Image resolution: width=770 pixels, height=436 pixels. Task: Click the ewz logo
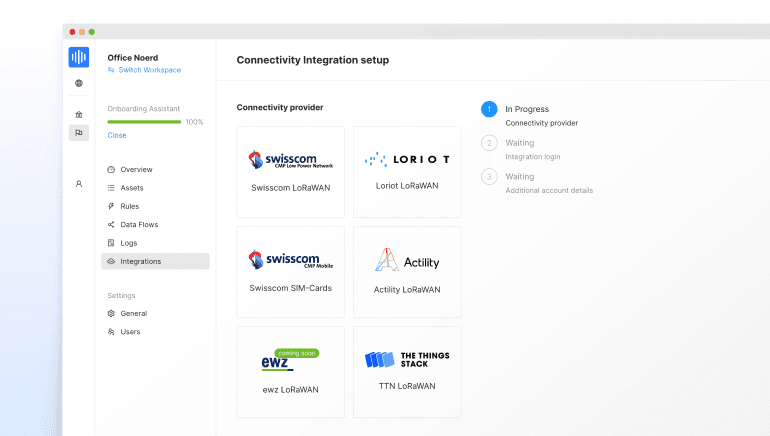277,362
